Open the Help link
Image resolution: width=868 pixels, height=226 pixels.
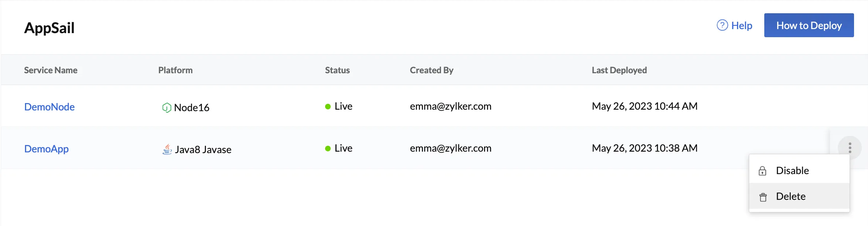[x=741, y=25]
